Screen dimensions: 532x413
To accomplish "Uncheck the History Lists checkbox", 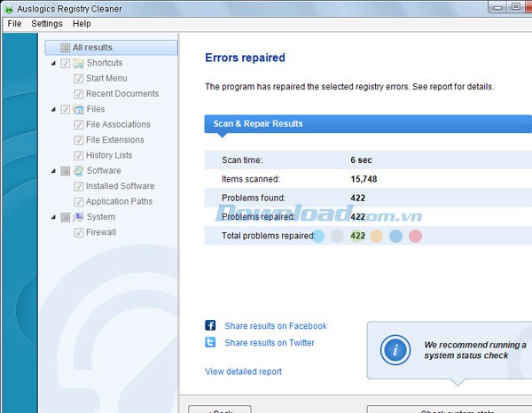I will point(78,156).
